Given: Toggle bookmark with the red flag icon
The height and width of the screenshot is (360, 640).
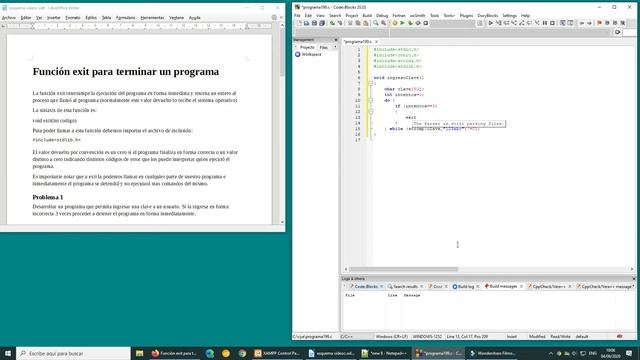Looking at the screenshot, I should coord(600,23).
